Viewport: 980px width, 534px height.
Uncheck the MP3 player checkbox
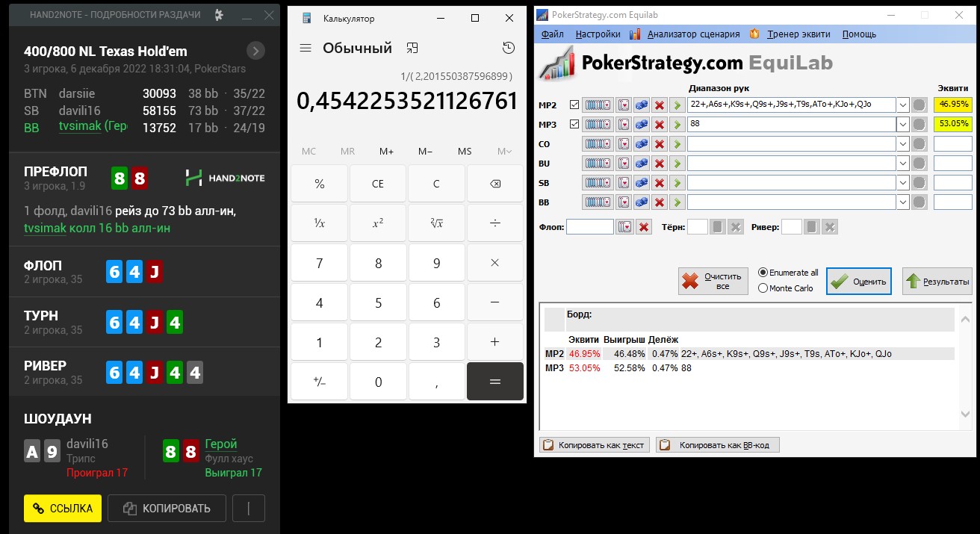[574, 124]
